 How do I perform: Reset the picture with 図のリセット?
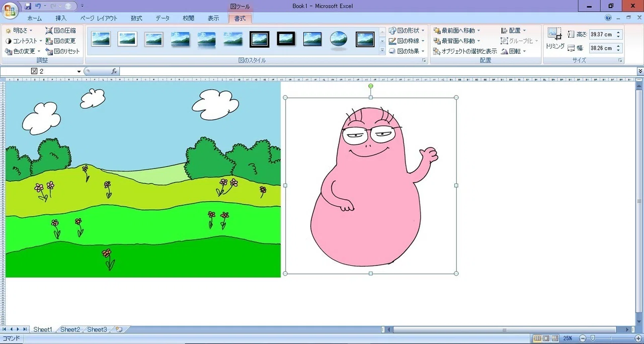(62, 51)
